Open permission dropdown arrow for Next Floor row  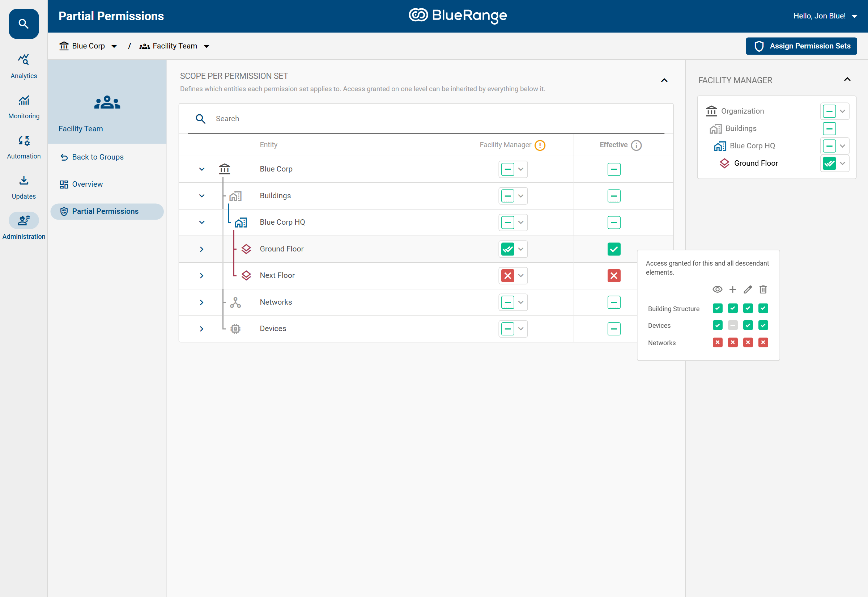click(x=521, y=276)
